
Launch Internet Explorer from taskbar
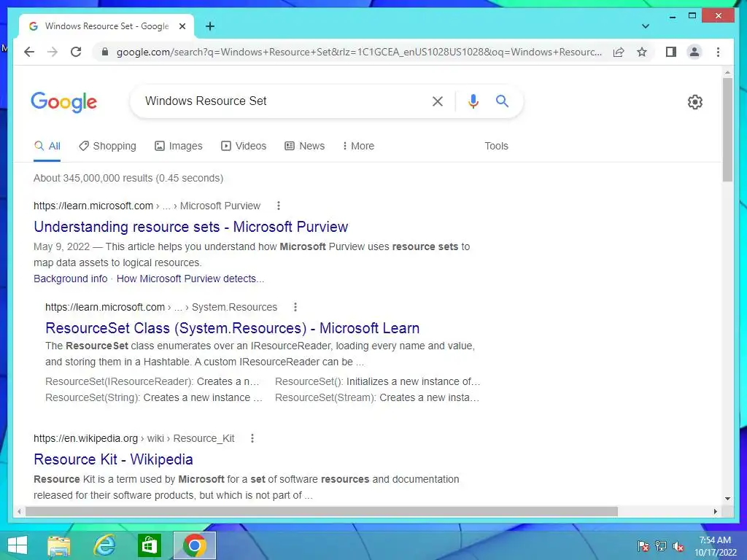104,545
